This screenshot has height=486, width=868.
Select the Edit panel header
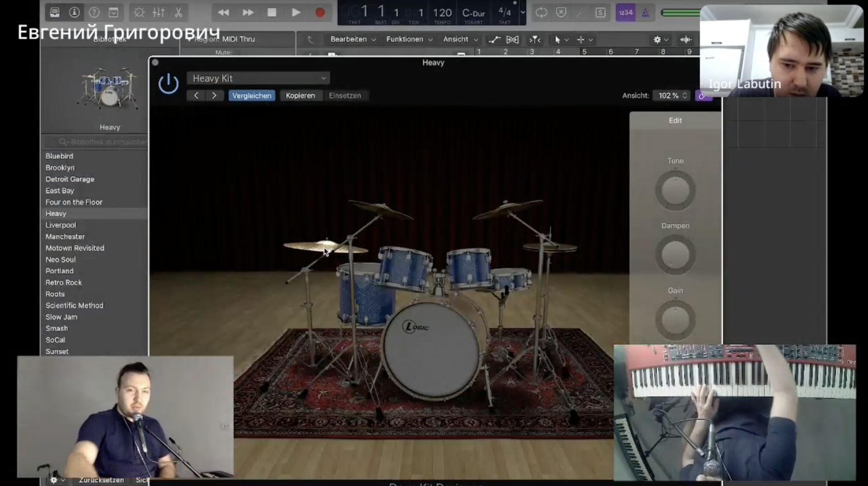(x=675, y=120)
